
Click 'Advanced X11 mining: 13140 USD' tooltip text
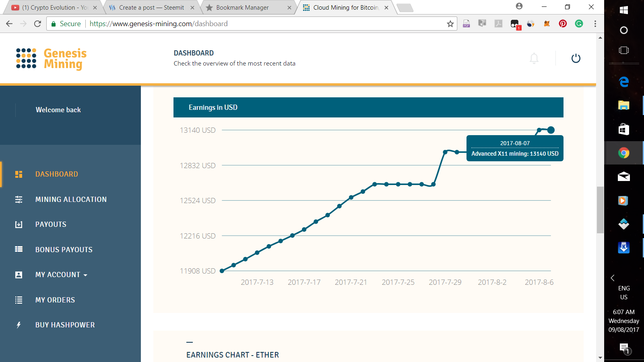(x=515, y=154)
